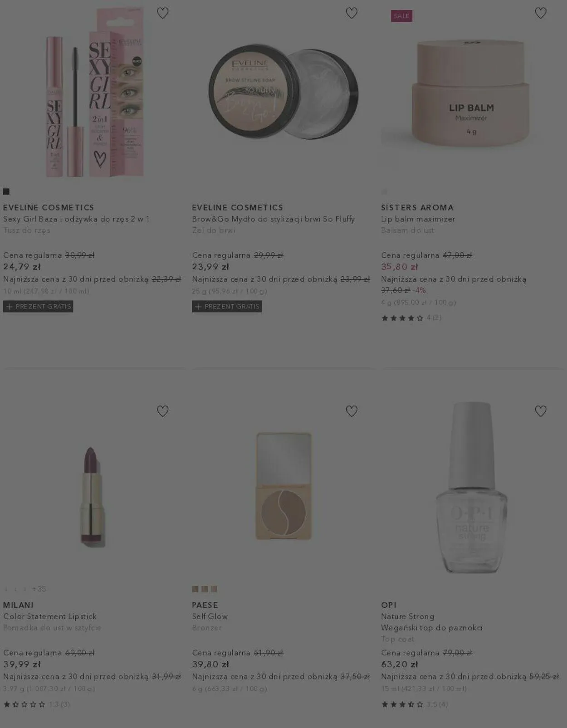Screen dimensions: 567x728
Task: Save Milani lipstick via heart icon
Action: 162,411
